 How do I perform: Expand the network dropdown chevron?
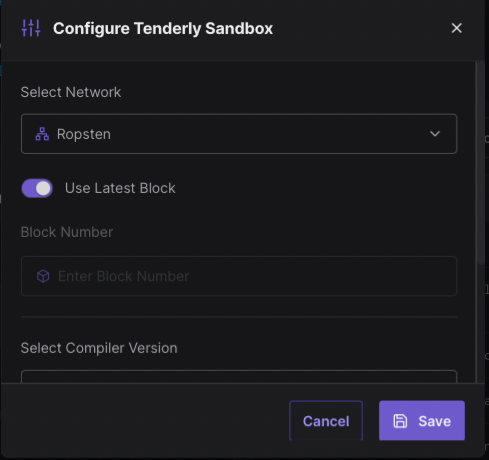tap(435, 134)
